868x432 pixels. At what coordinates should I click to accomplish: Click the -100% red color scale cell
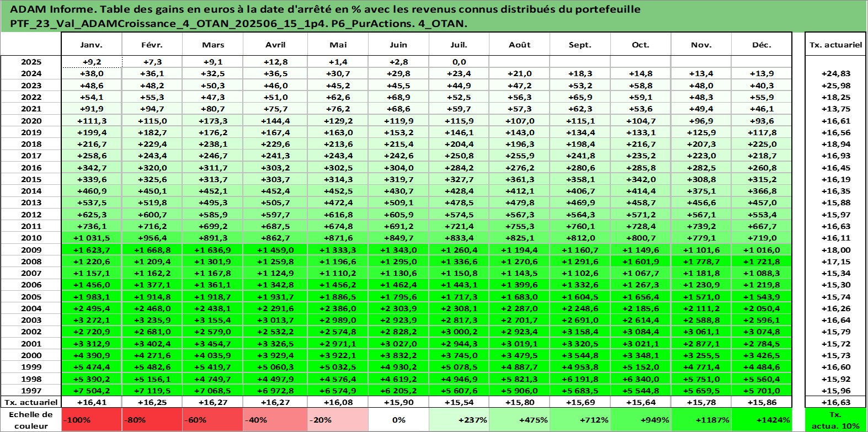point(92,420)
